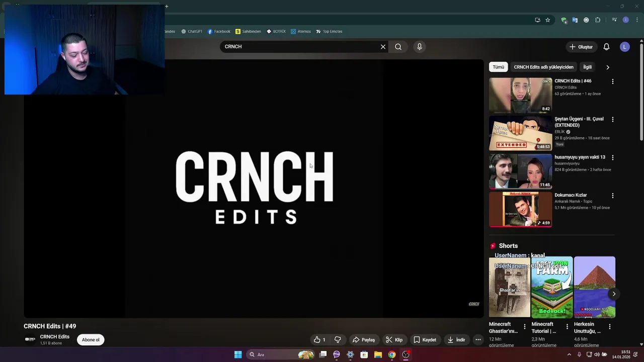Image resolution: width=644 pixels, height=362 pixels.
Task: Open options for Dokumacı Kızlar
Action: [x=612, y=196]
